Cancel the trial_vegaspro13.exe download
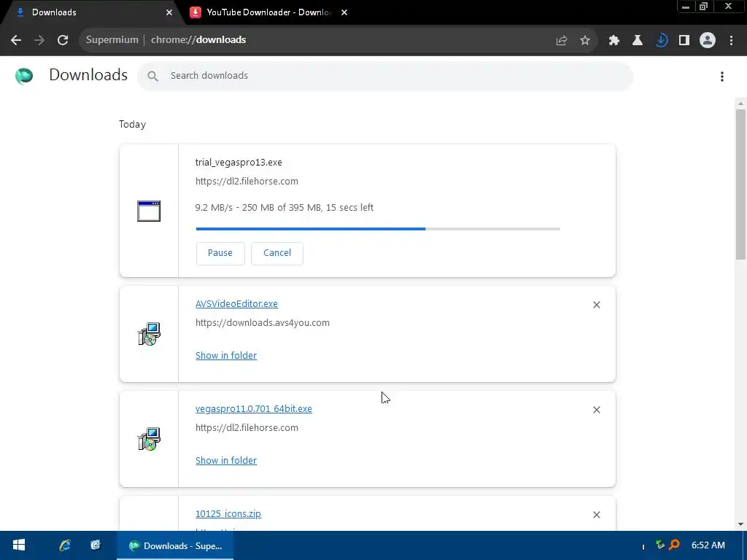Image resolution: width=747 pixels, height=560 pixels. (277, 253)
